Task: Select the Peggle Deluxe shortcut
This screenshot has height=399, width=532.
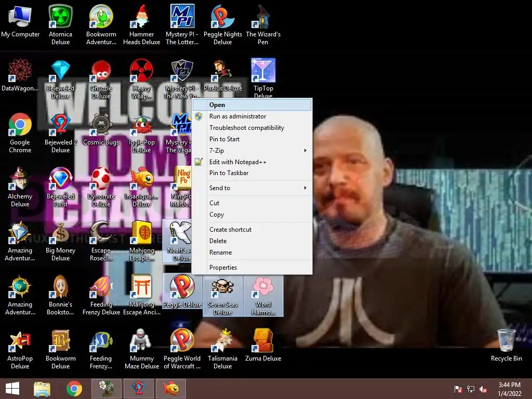Action: (182, 291)
